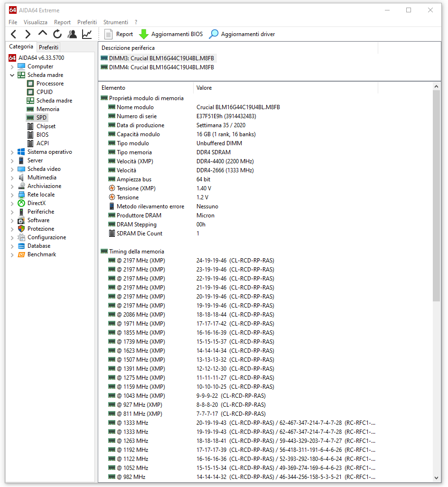Select the CPUID icon in the tree

(x=30, y=92)
